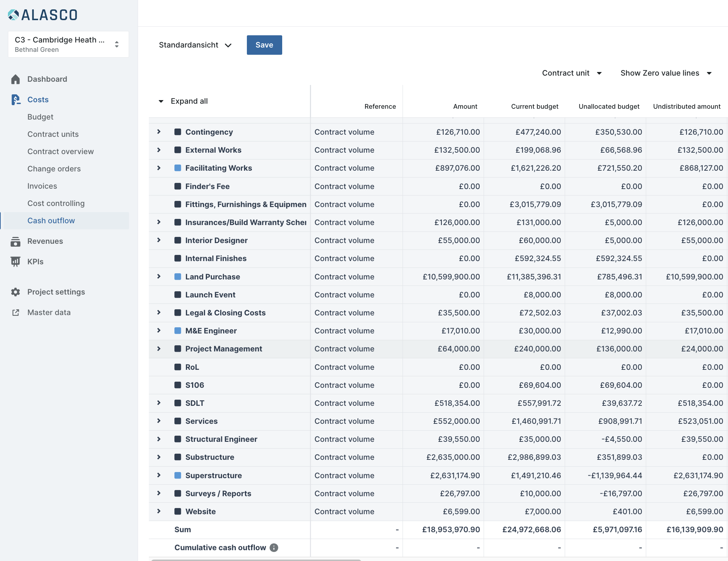728x561 pixels.
Task: Open the project selector for C3 Cambridge Heath
Action: point(68,44)
